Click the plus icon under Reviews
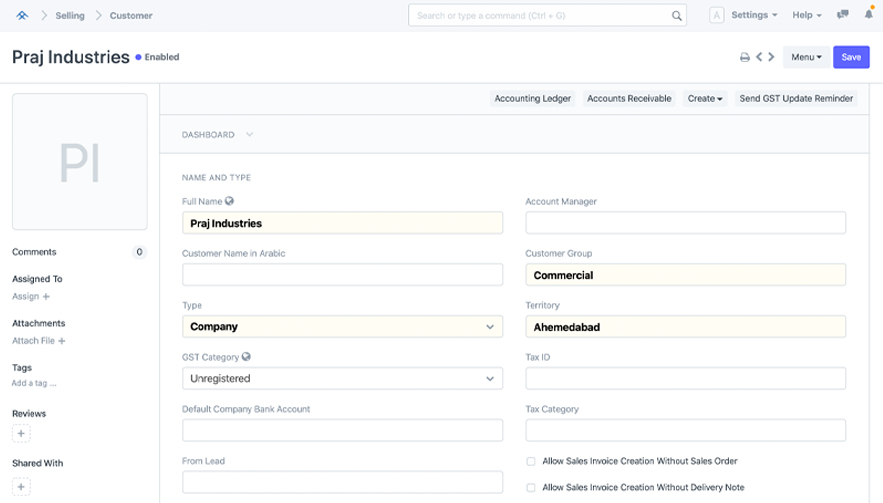 pyautogui.click(x=22, y=433)
